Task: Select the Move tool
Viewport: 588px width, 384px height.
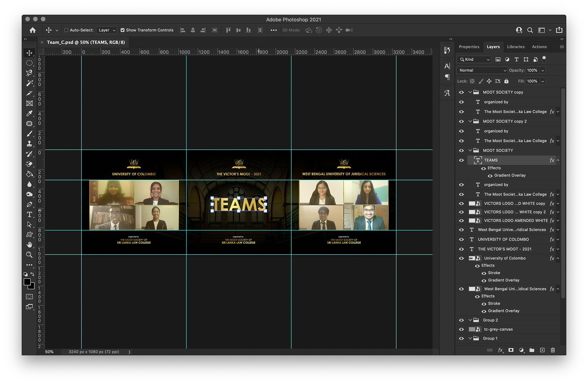Action: 29,53
